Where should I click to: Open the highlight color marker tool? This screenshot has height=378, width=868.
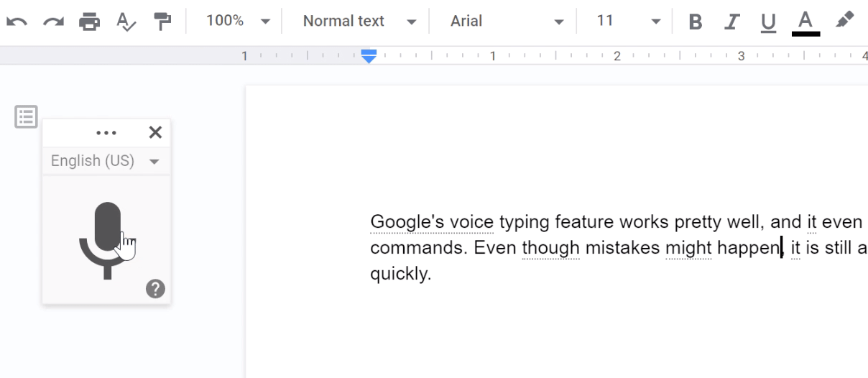[x=844, y=21]
